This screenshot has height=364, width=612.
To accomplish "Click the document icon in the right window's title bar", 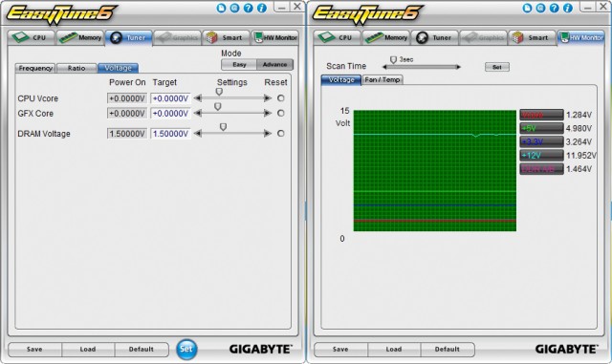I will coord(527,8).
